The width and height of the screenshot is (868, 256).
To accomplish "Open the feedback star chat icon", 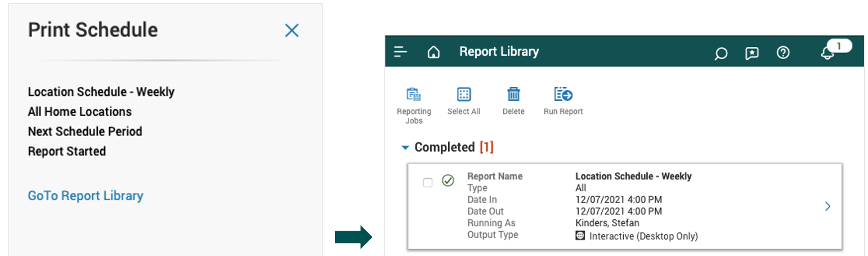I will [x=751, y=53].
